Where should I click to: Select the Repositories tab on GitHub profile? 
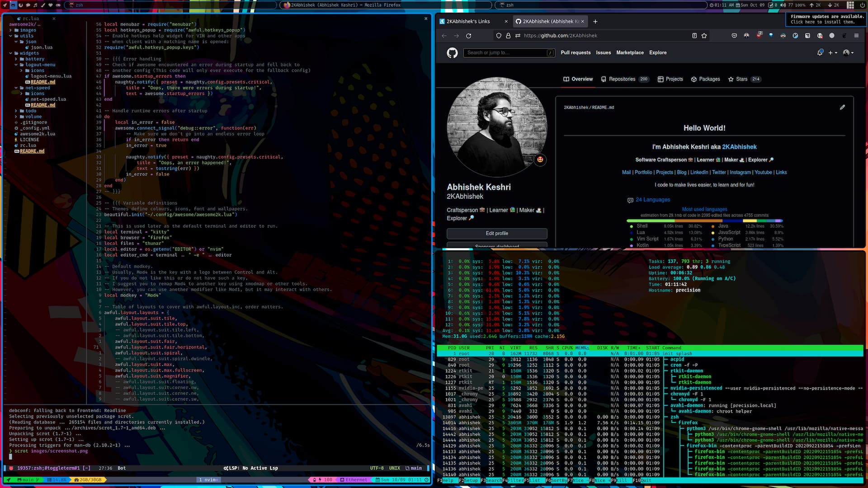tap(622, 79)
